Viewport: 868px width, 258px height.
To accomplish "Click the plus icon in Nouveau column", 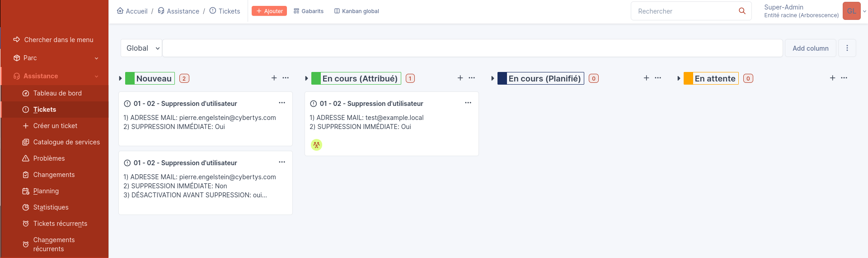I will coord(274,78).
